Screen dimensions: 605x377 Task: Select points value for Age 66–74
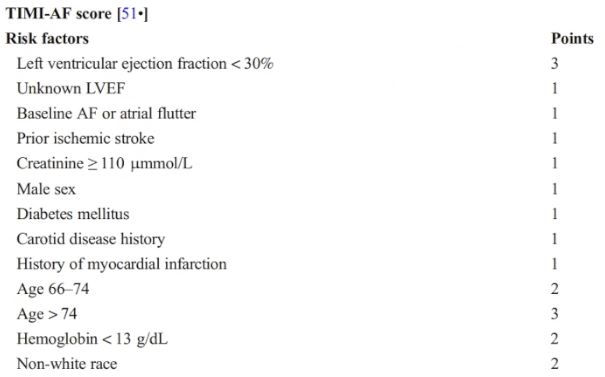pyautogui.click(x=554, y=289)
